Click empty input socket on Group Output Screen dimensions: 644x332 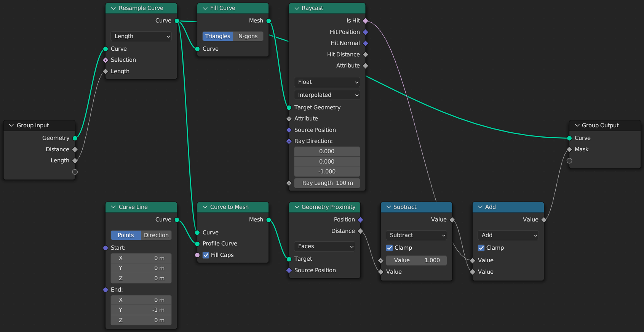pos(569,160)
